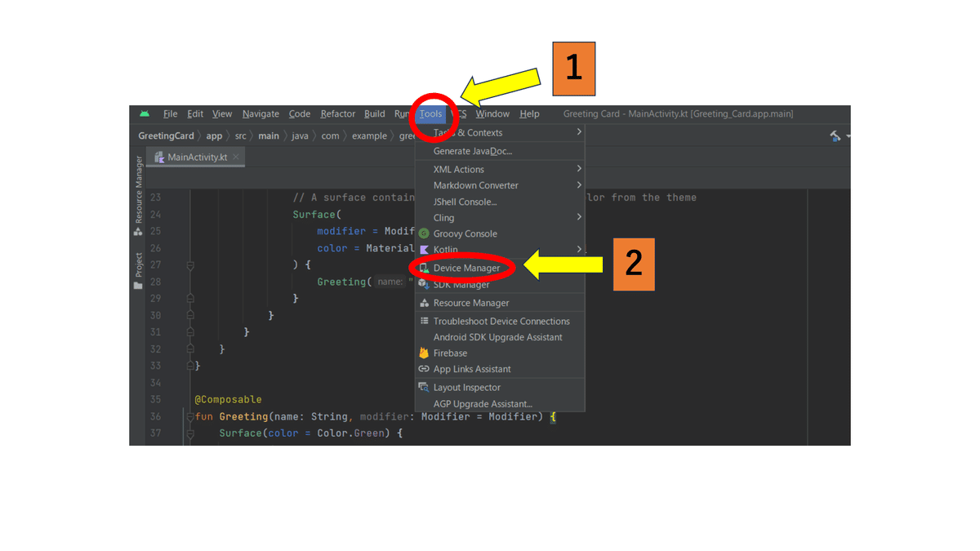The height and width of the screenshot is (551, 980).
Task: Click the green Groovy Console icon
Action: (x=424, y=233)
